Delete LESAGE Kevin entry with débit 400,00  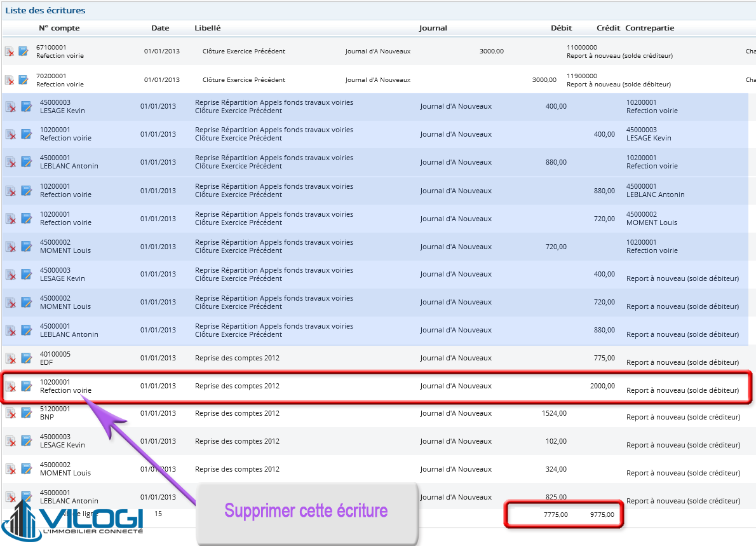coord(11,107)
